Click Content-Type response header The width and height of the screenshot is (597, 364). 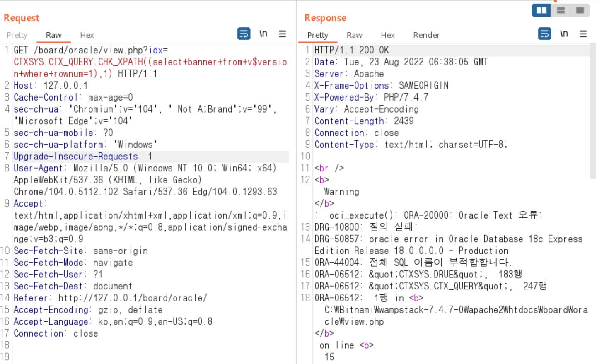click(411, 145)
